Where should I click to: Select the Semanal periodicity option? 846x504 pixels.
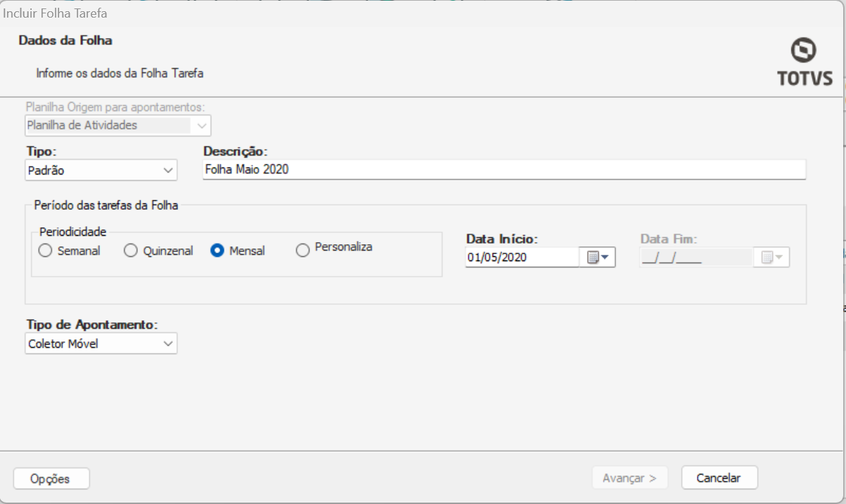coord(45,251)
